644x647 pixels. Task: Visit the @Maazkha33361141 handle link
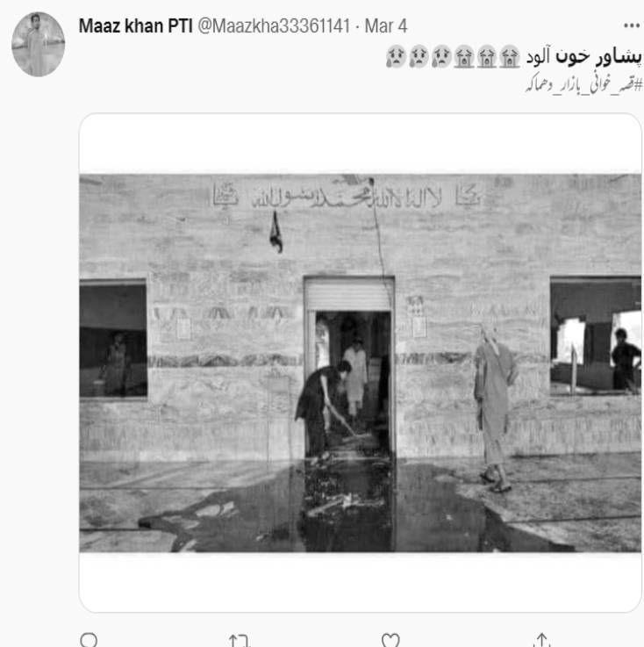274,26
